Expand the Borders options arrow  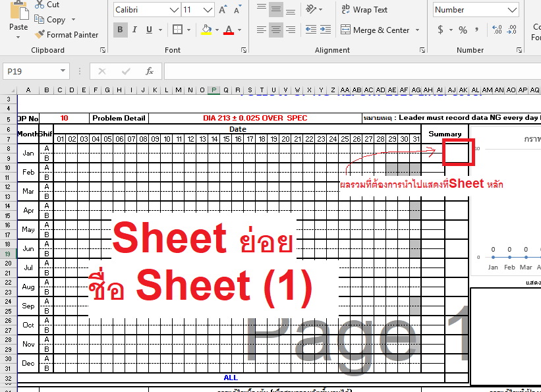coord(188,30)
